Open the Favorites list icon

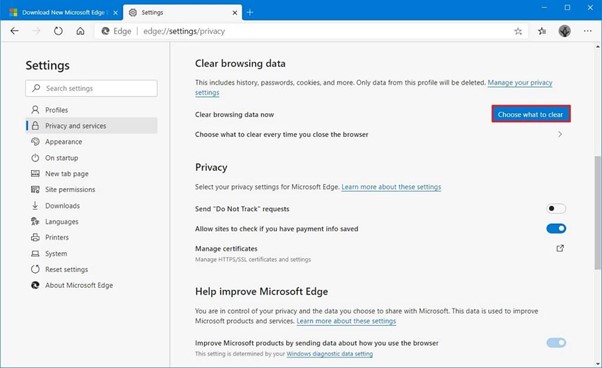click(542, 31)
